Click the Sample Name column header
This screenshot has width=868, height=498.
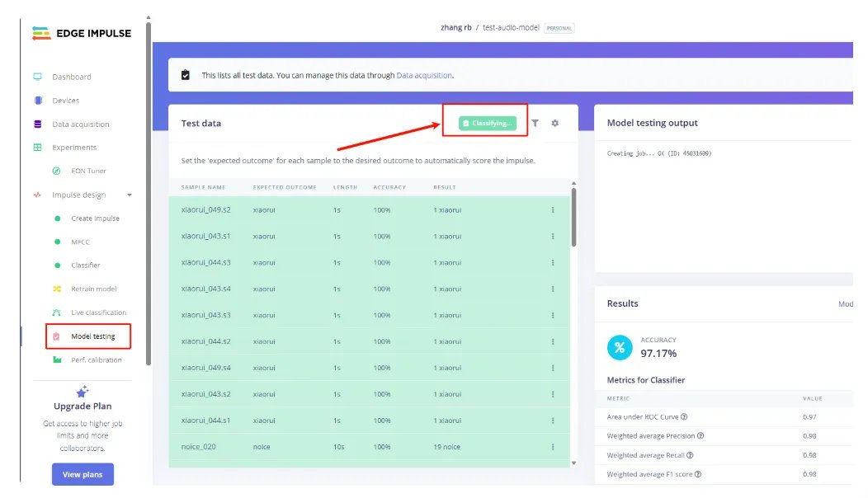pyautogui.click(x=203, y=187)
